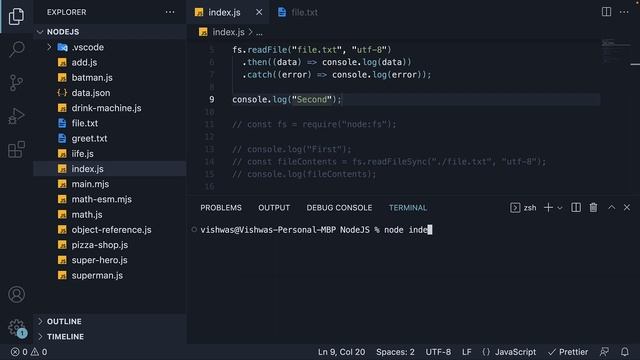Open the Run and Debug view

[16, 116]
